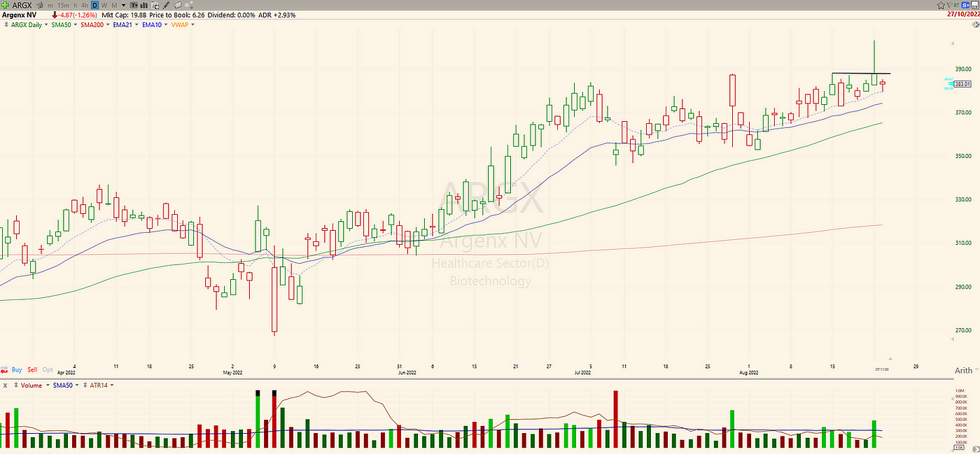Viewport: 980px width, 454px height.
Task: Select the 15m timeframe
Action: point(64,6)
